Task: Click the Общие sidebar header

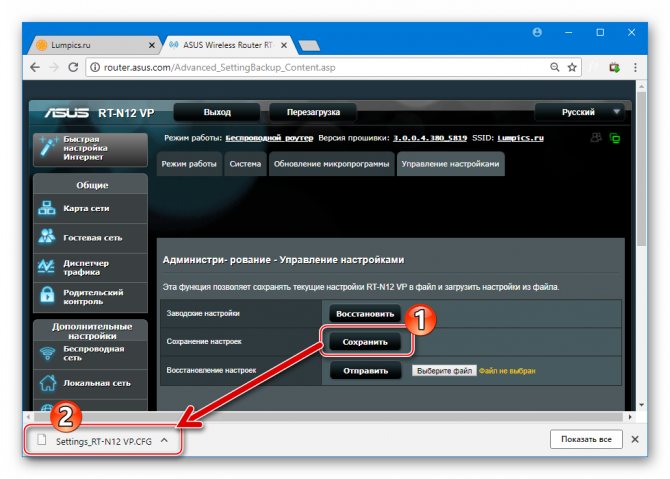Action: [x=92, y=185]
